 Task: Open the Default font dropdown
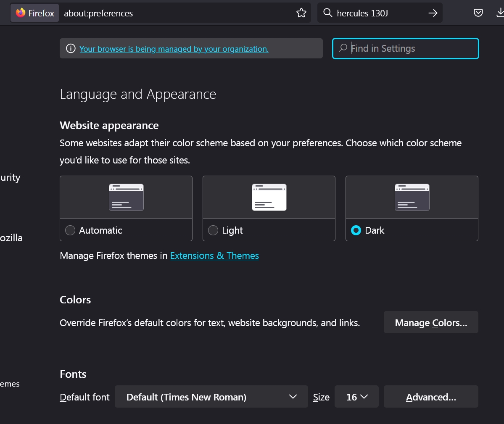[x=211, y=397]
